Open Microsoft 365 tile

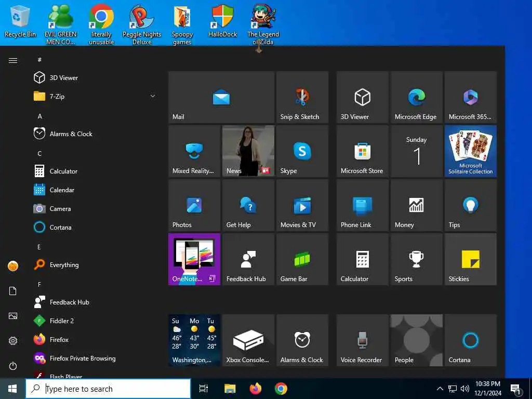click(x=471, y=97)
